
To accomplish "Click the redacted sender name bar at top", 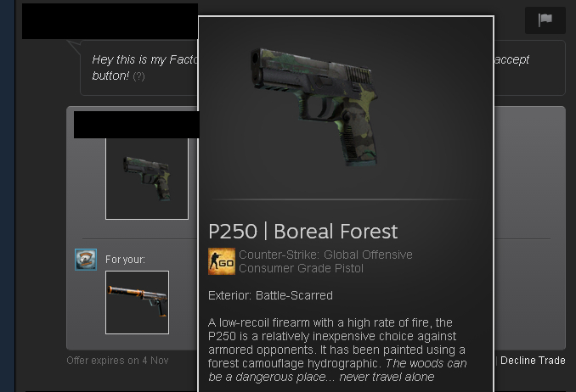I will 110,21.
